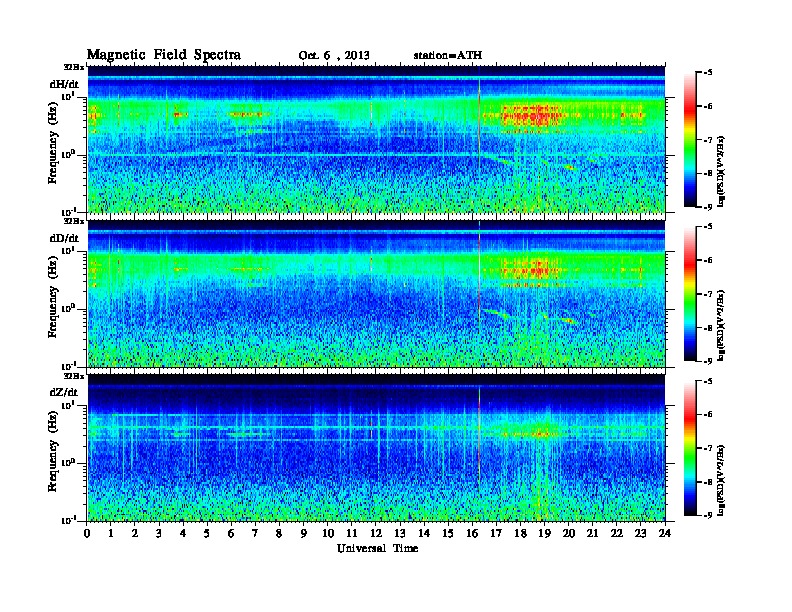Screen dimensions: 792x612
Task: Click the -5 value on dH/dt color scale
Action: tap(708, 72)
